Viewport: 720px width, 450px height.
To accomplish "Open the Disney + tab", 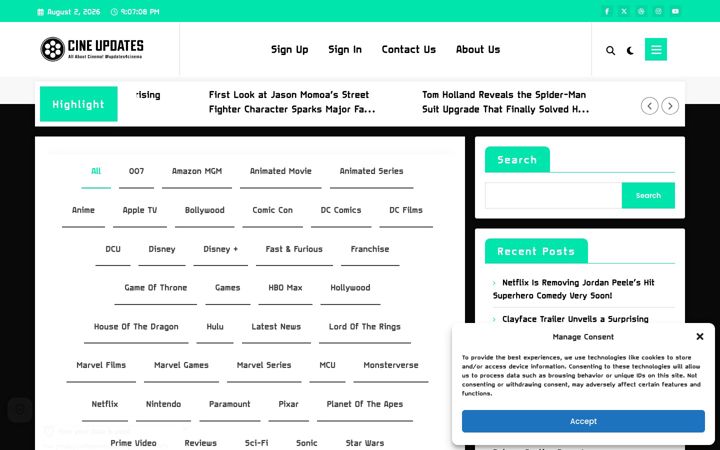I will 220,249.
